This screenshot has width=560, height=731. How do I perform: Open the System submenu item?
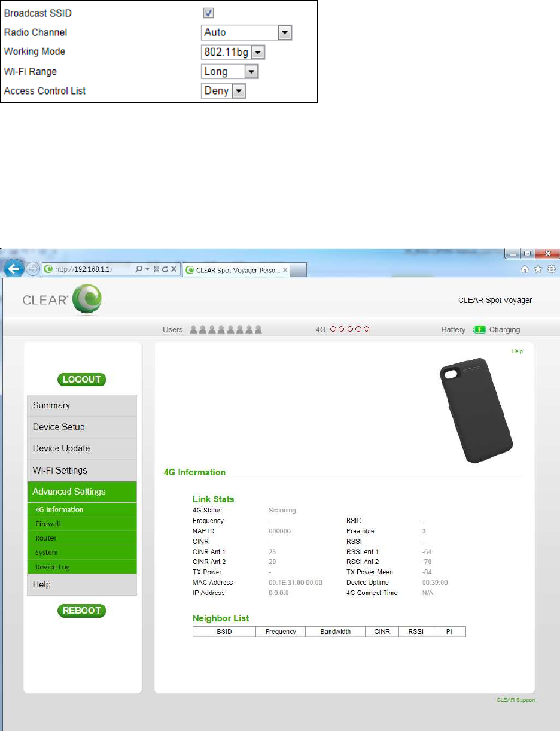(x=82, y=553)
